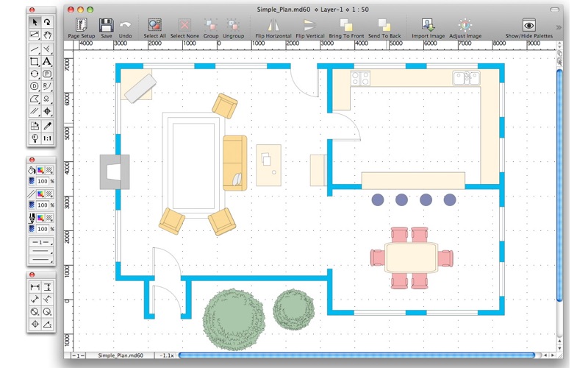
Task: Select the Simple_Plan.md60 tab at bottom
Action: point(121,355)
